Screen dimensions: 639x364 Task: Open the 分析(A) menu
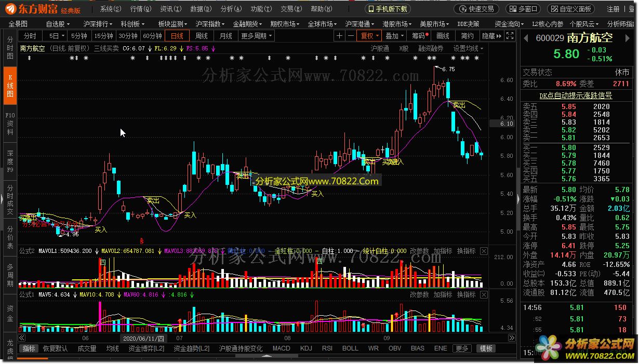tap(231, 9)
